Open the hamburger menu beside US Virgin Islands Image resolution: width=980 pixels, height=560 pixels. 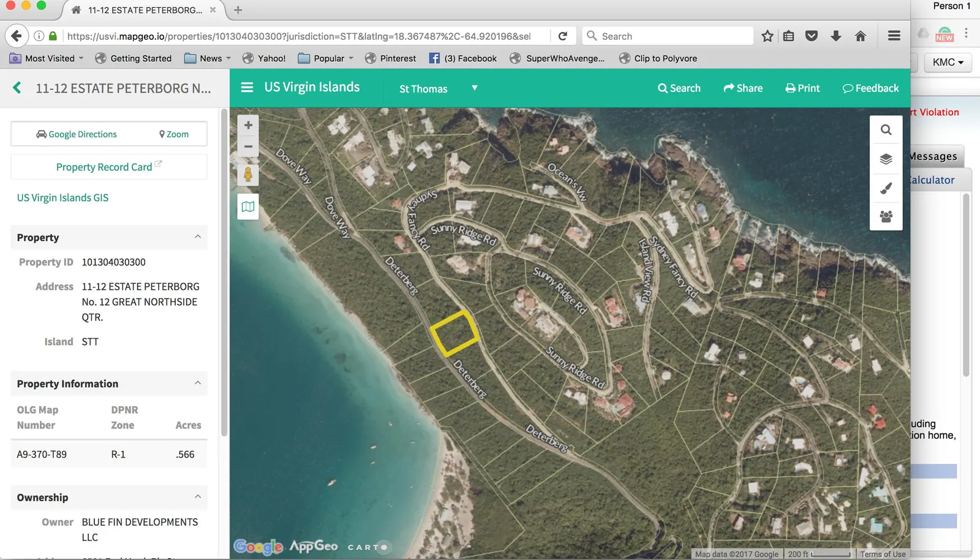tap(247, 88)
